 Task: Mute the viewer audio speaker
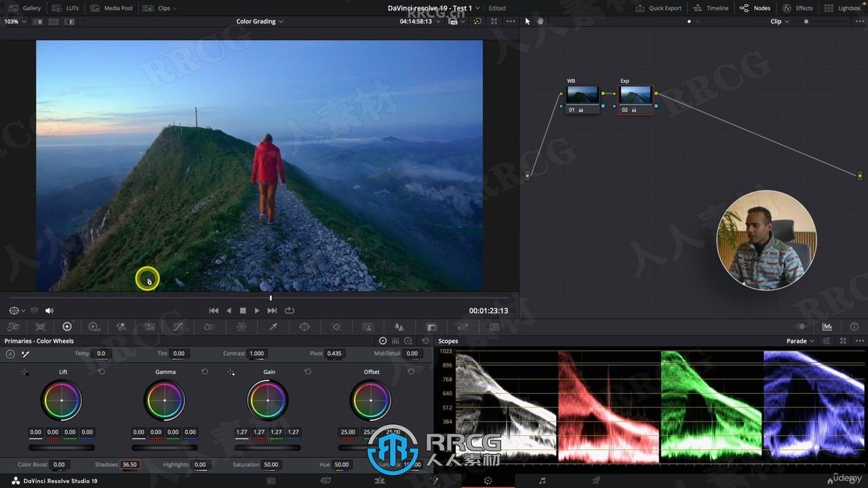50,310
